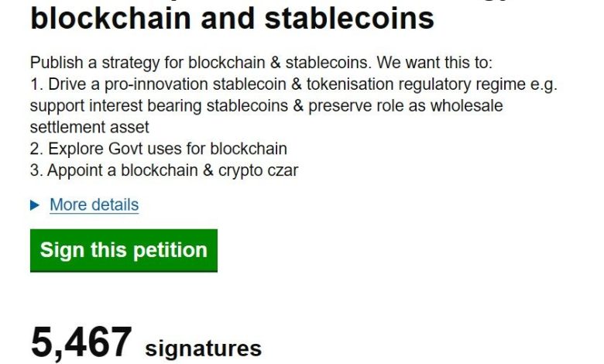Viewport: 604px width, 364px height.
Task: Click the Sign this petition button
Action: [x=124, y=250]
